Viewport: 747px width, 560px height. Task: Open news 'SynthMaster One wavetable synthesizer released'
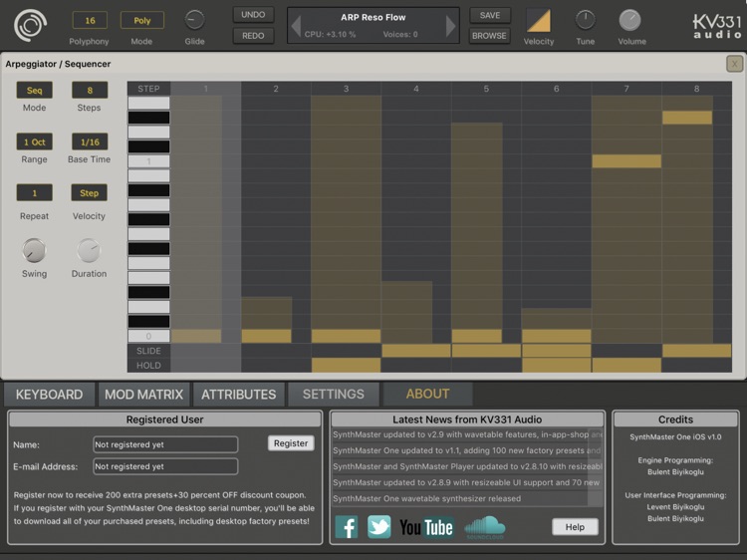click(460, 498)
